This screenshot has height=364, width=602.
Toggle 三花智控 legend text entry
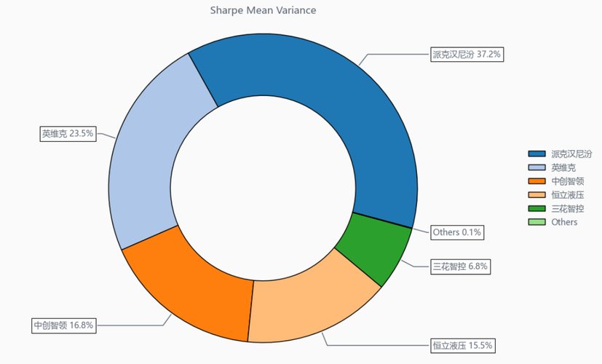568,208
